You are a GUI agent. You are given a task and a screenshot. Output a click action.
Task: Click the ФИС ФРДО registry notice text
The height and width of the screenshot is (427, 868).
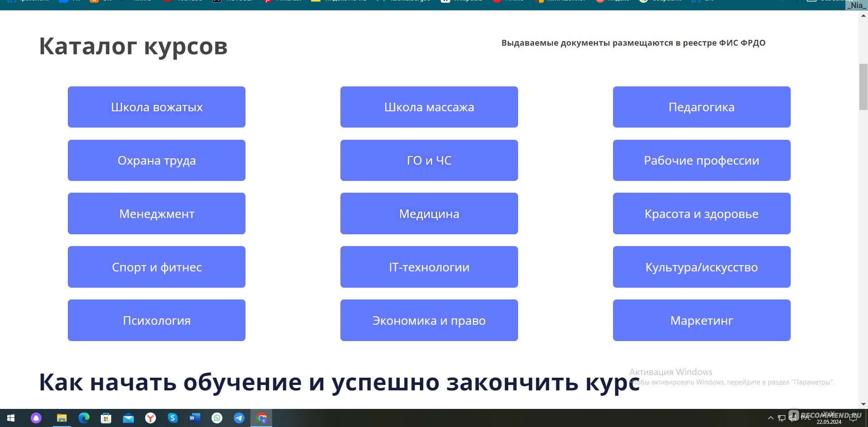[x=633, y=43]
